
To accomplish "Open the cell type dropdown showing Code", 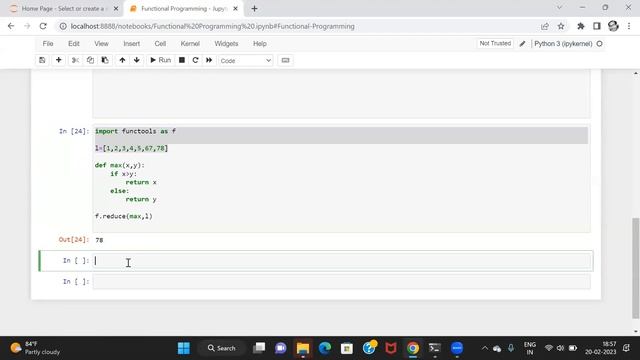I will 245,60.
